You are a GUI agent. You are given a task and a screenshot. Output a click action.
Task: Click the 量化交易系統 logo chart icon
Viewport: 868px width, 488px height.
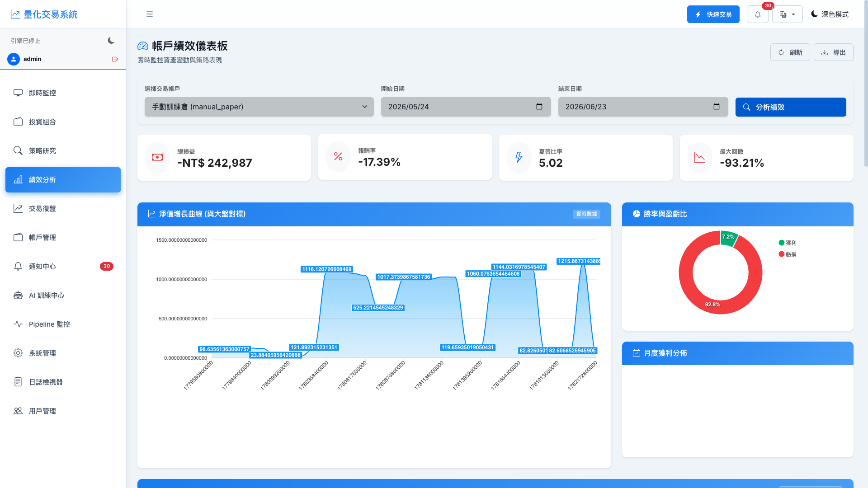[x=15, y=14]
